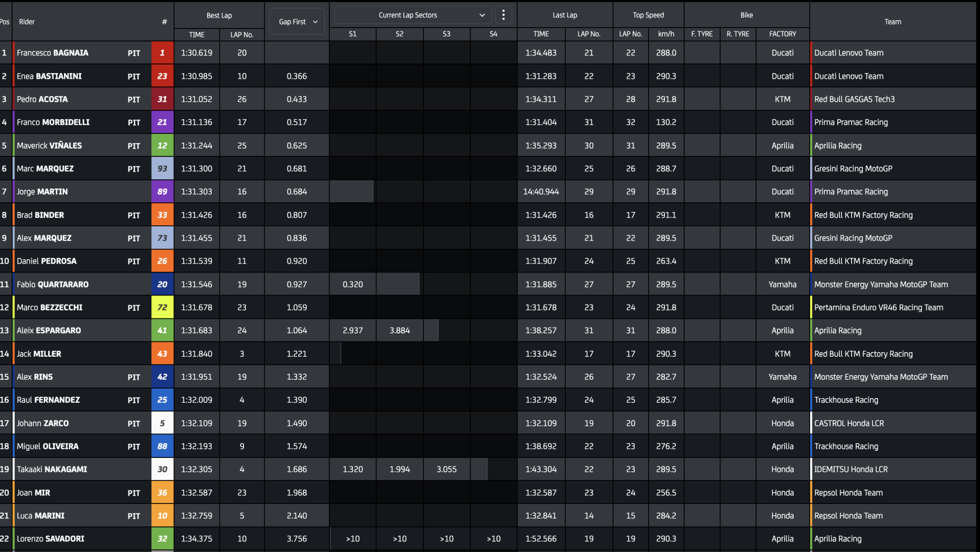980x552 pixels.
Task: Select rider Marco BEZZECCHI
Action: (49, 308)
